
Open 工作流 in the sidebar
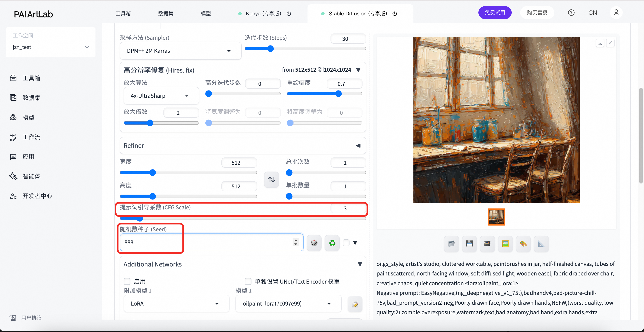[31, 137]
